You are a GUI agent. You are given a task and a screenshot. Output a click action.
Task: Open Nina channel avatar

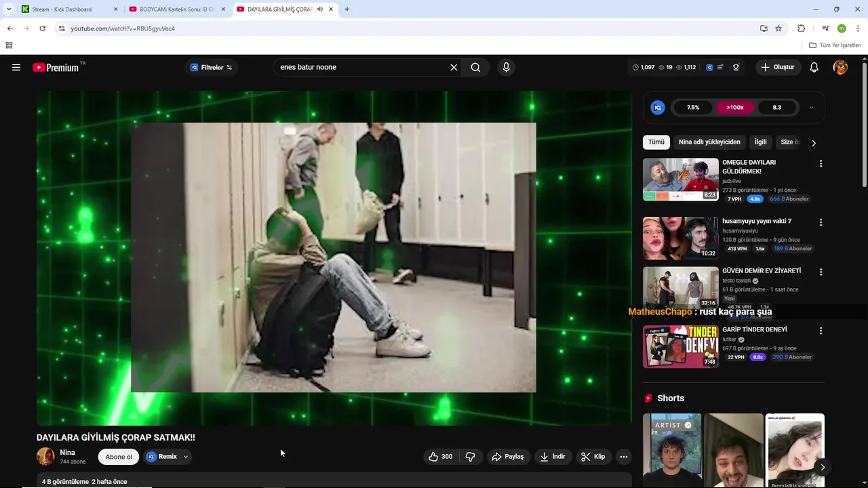click(45, 456)
